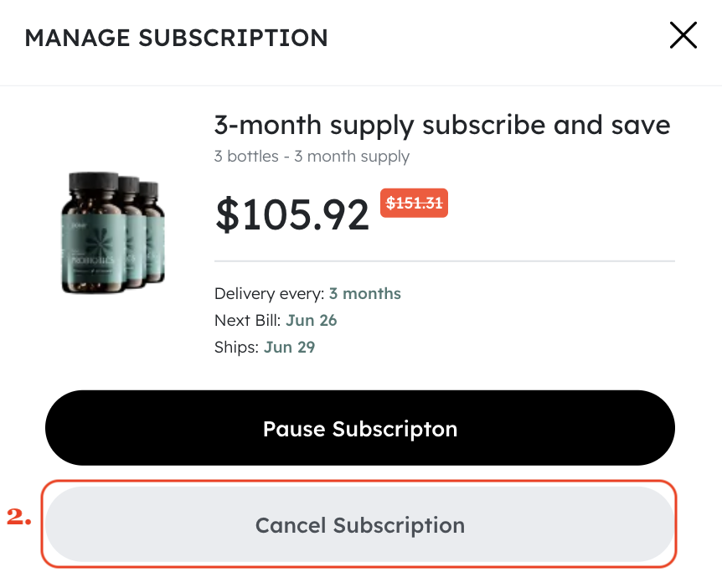
Task: Open the Next Bill date 'Jun 26'
Action: coord(311,320)
